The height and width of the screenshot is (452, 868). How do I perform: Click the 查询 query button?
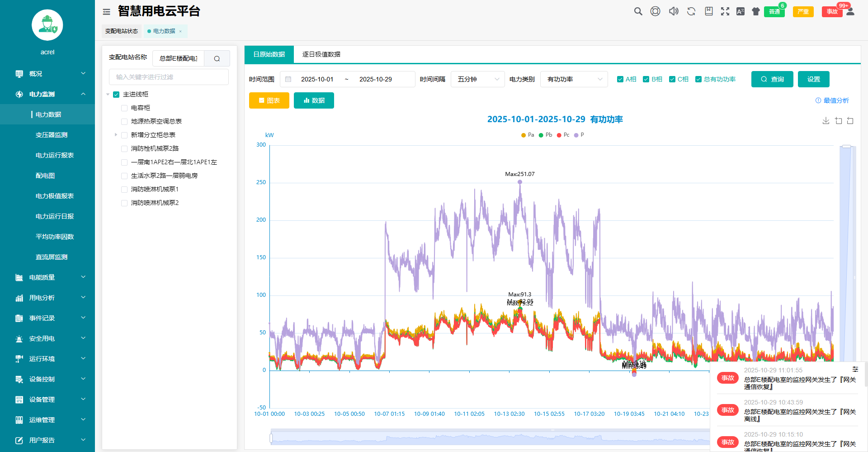pyautogui.click(x=772, y=79)
